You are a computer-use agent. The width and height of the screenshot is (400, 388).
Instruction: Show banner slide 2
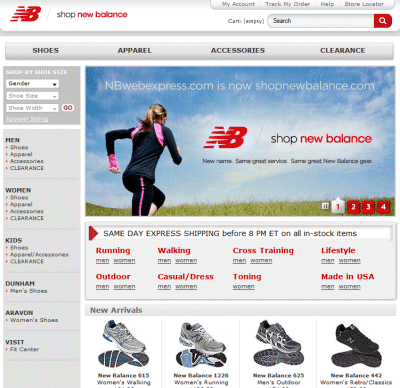point(353,207)
